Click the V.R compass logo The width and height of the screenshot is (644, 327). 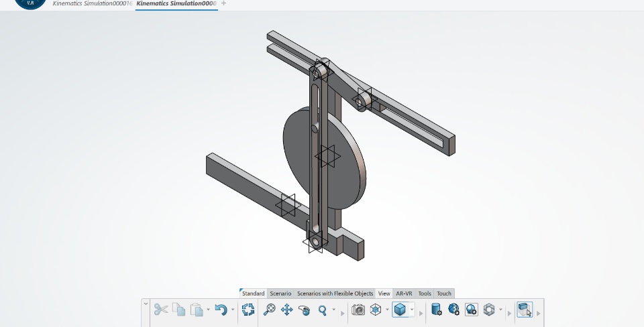pos(30,3)
